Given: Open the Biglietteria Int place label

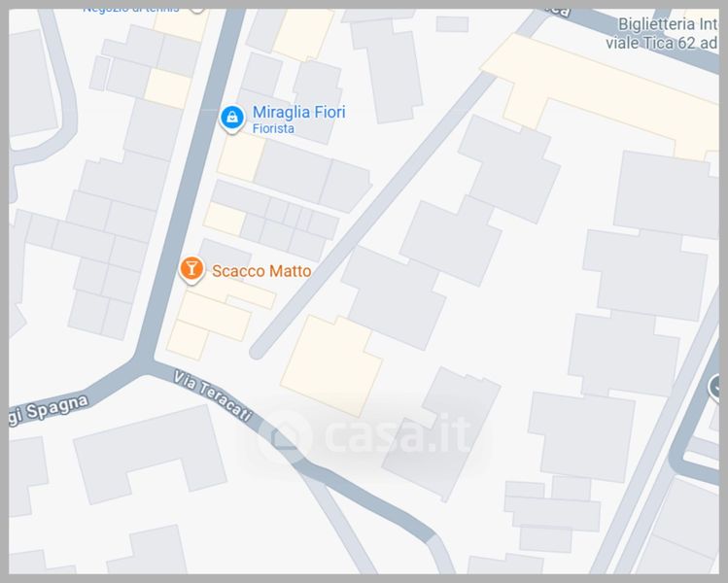Looking at the screenshot, I should pyautogui.click(x=668, y=24).
